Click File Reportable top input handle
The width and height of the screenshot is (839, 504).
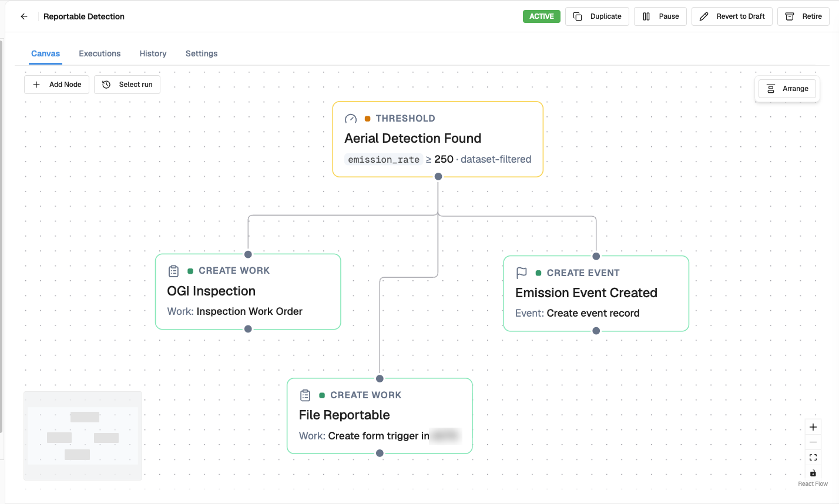380,379
